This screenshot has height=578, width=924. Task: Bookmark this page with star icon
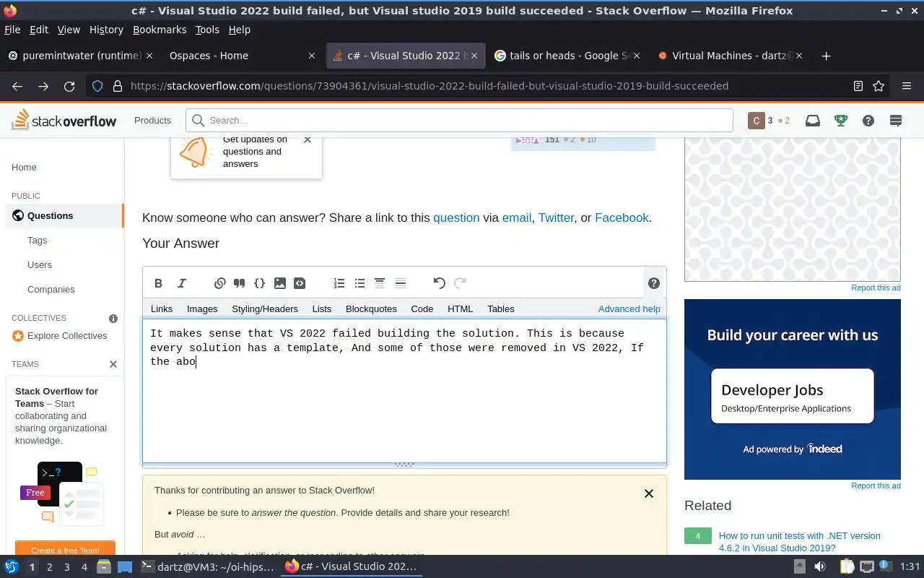click(879, 86)
